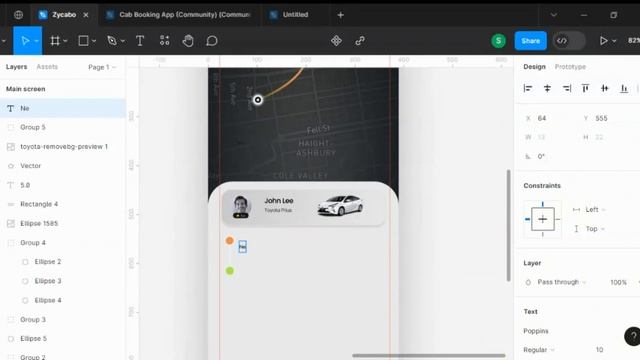This screenshot has width=640, height=360.
Task: Open font weight Regular dropdown
Action: point(539,350)
